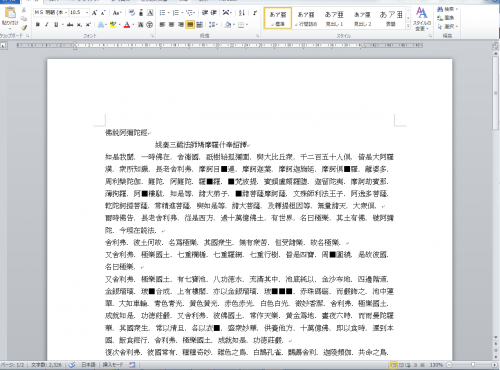The image size is (500, 370).
Task: Toggle bold formatting
Action: pyautogui.click(x=38, y=24)
